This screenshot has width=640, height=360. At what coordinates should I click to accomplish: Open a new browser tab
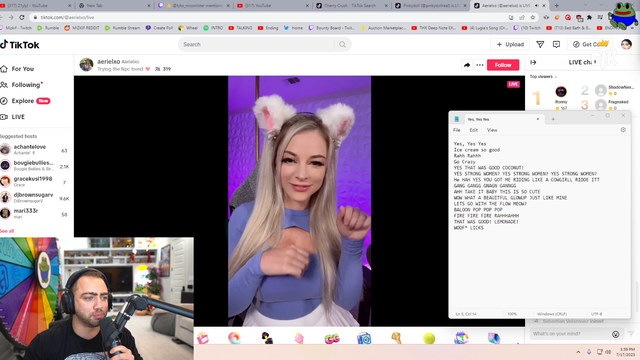(556, 6)
